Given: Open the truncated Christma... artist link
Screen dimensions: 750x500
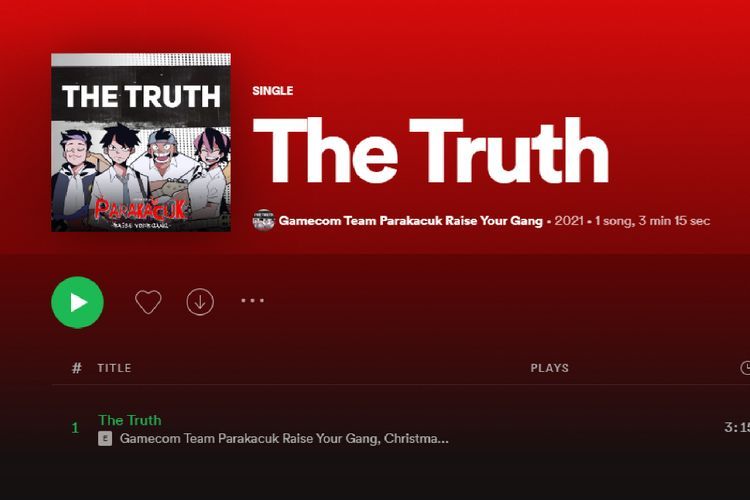Looking at the screenshot, I should pyautogui.click(x=416, y=438).
